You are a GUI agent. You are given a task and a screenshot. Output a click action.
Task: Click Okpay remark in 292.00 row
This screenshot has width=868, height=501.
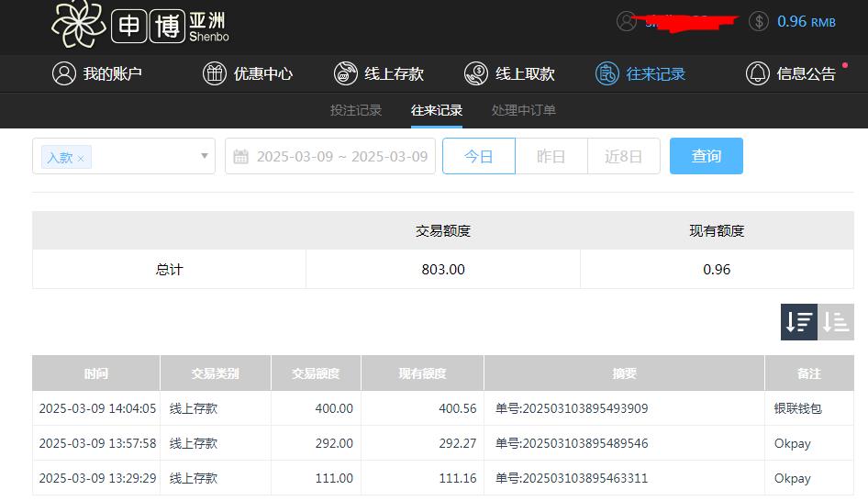click(x=792, y=443)
